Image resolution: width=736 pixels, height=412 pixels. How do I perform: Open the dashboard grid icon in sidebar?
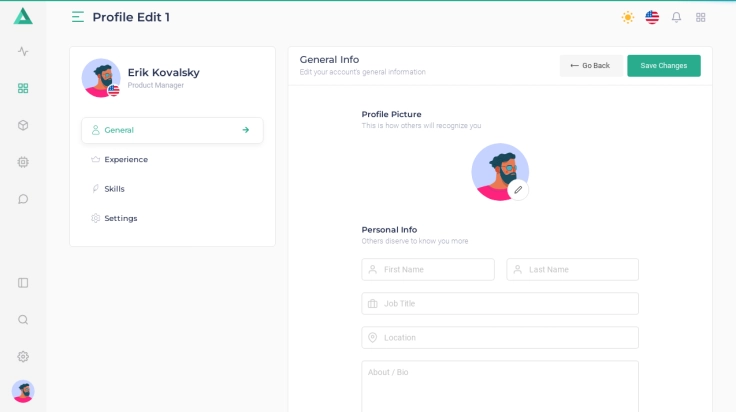pos(23,88)
